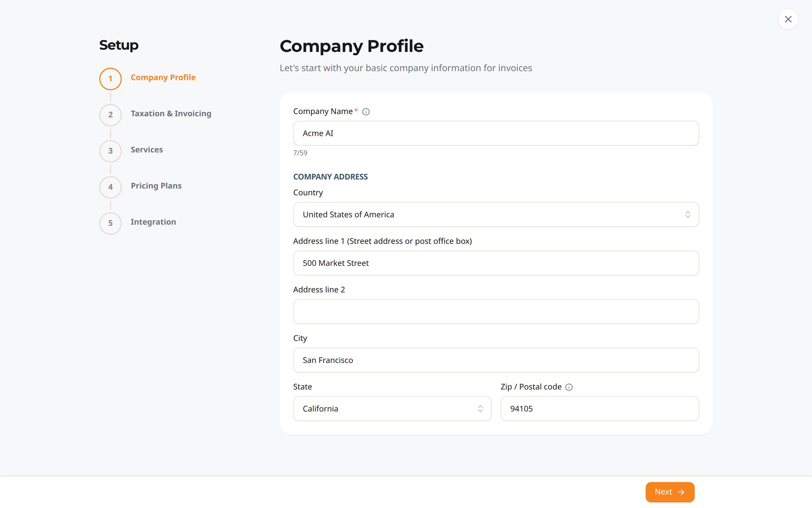Continue with the Next button
This screenshot has height=508, width=812.
click(670, 492)
